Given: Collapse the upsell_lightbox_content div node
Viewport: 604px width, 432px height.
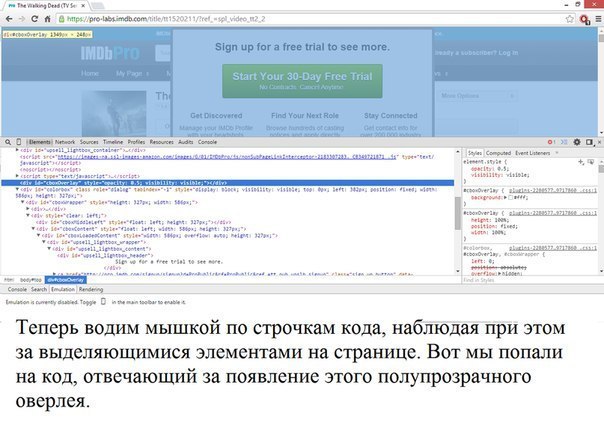Looking at the screenshot, I should click(x=49, y=249).
